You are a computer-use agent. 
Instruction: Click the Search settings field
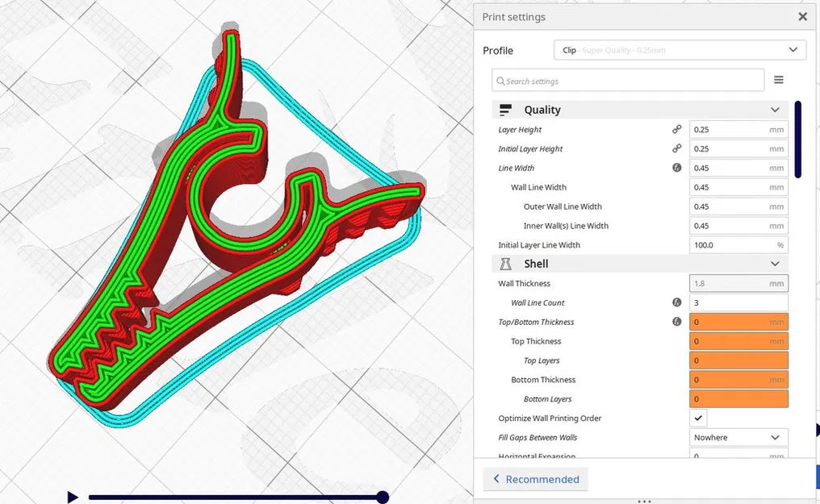point(628,81)
